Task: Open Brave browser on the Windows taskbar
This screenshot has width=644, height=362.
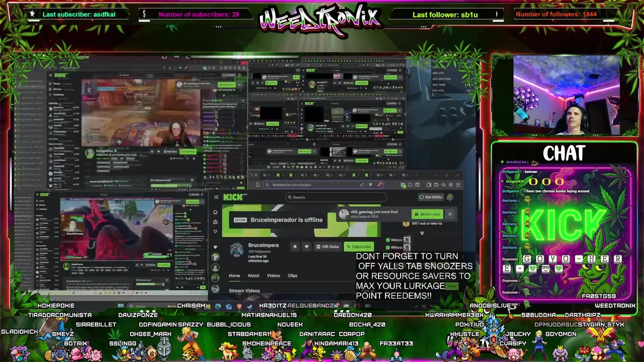Action: [x=239, y=306]
